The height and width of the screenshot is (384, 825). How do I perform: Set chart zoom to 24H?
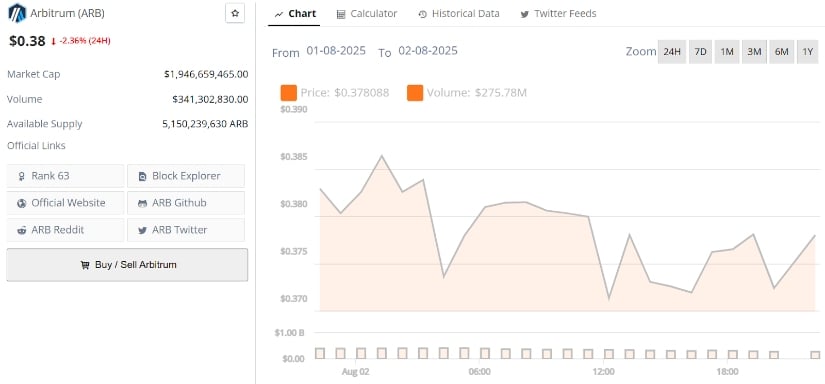672,52
